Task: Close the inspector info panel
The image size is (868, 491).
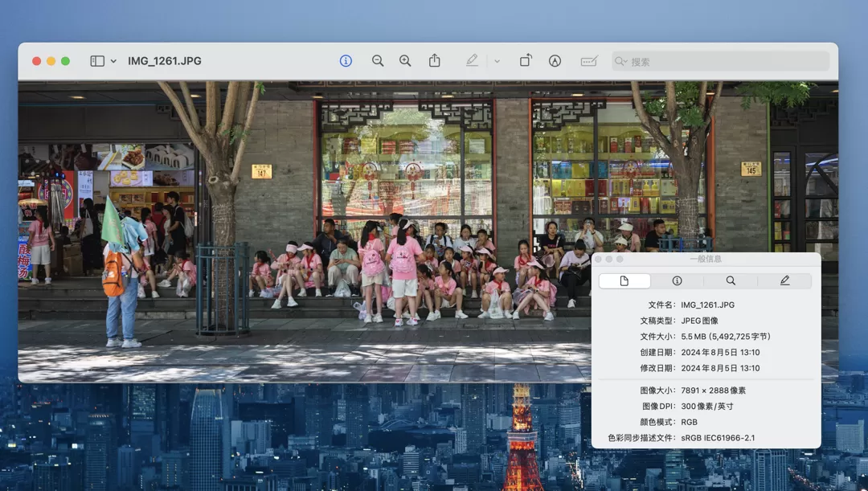Action: pos(598,260)
